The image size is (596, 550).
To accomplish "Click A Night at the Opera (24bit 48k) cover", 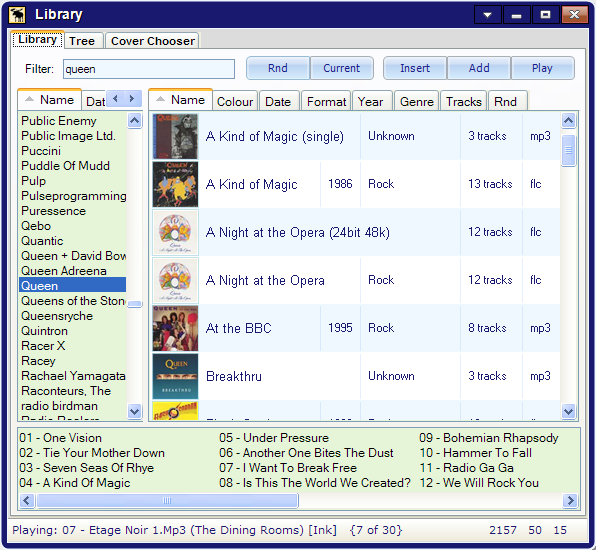I will 175,232.
